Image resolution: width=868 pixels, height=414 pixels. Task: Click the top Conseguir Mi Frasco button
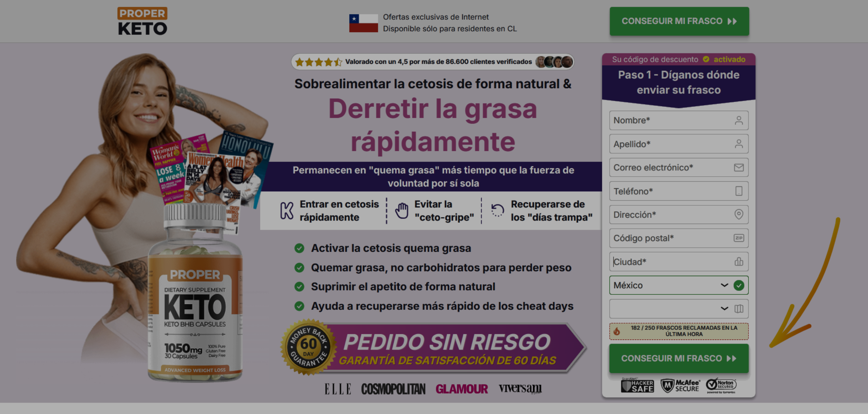pyautogui.click(x=679, y=21)
